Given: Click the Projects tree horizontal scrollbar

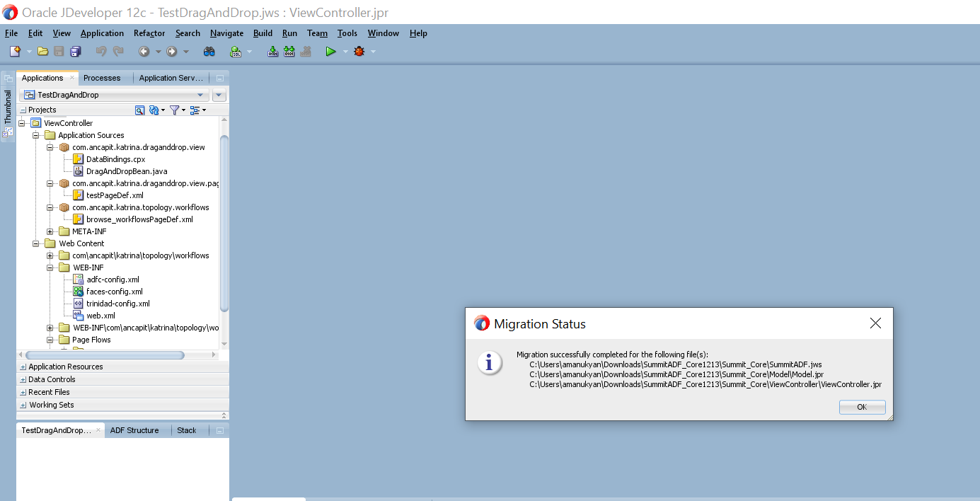Looking at the screenshot, I should tap(105, 355).
